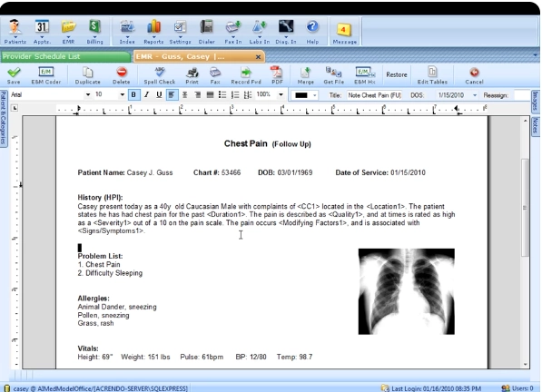This screenshot has width=542, height=392.
Task: Click the Chest Pain heading text
Action: 245,143
